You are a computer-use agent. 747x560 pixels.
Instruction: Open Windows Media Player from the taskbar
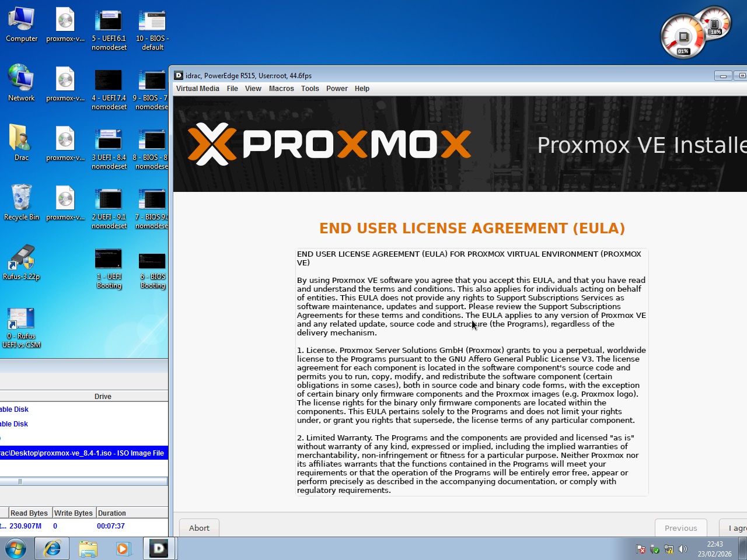(x=124, y=549)
